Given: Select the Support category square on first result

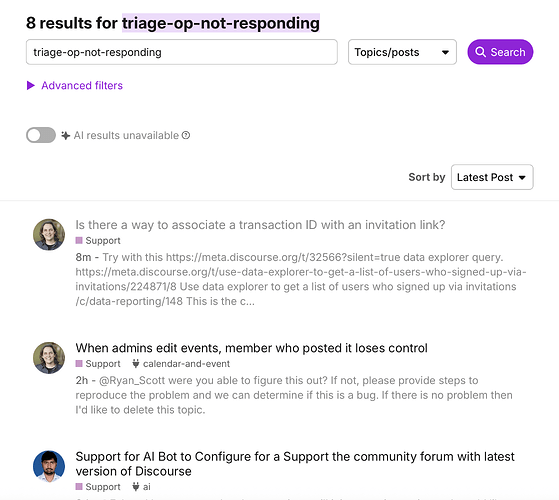Looking at the screenshot, I should click(x=79, y=241).
